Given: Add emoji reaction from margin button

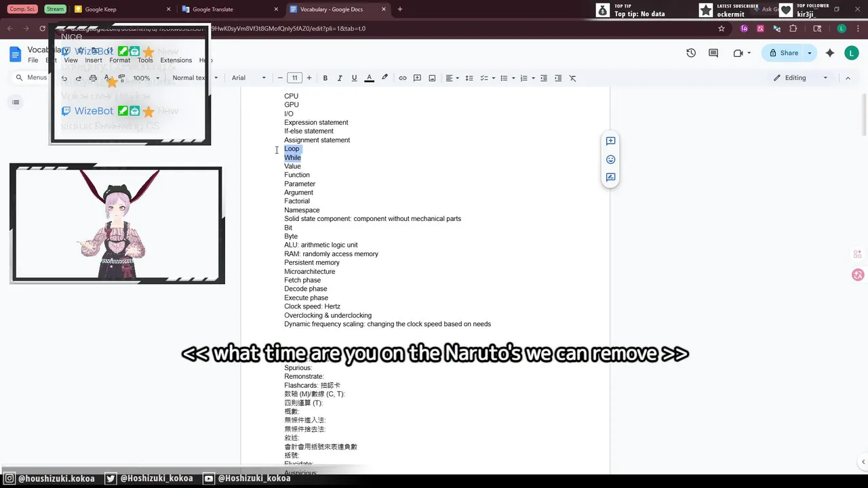Looking at the screenshot, I should [x=610, y=159].
